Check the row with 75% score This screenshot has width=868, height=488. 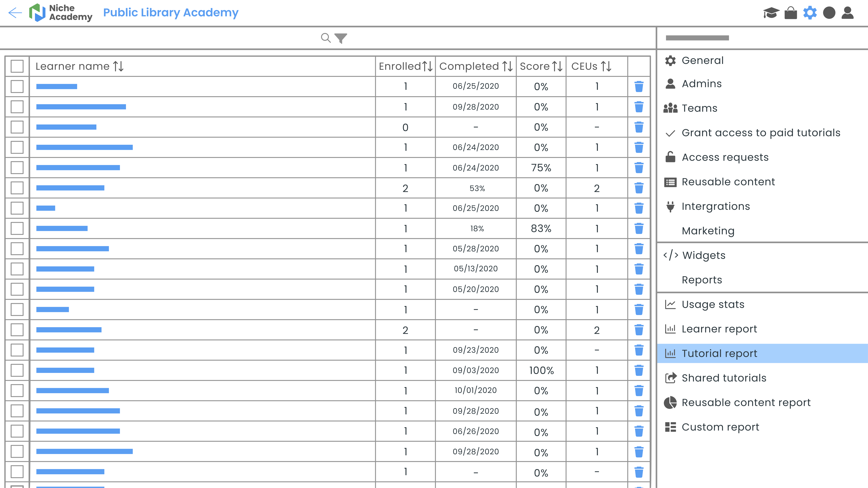17,168
